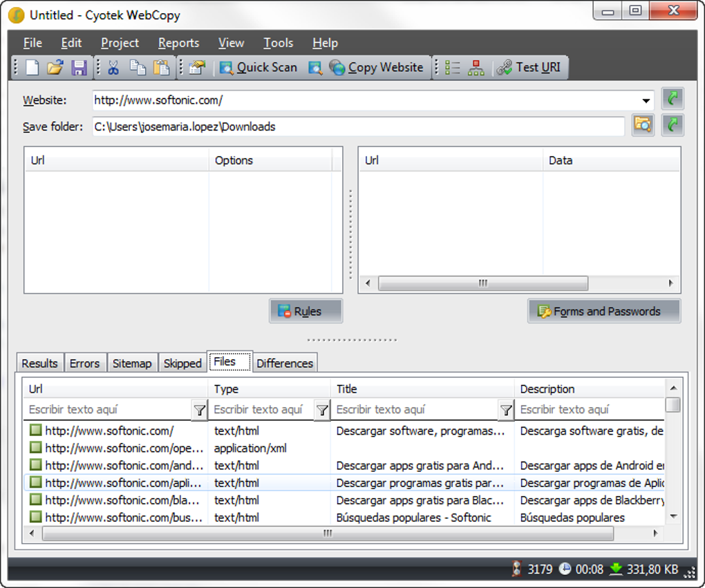
Task: Click the Paste clipboard icon
Action: click(161, 68)
